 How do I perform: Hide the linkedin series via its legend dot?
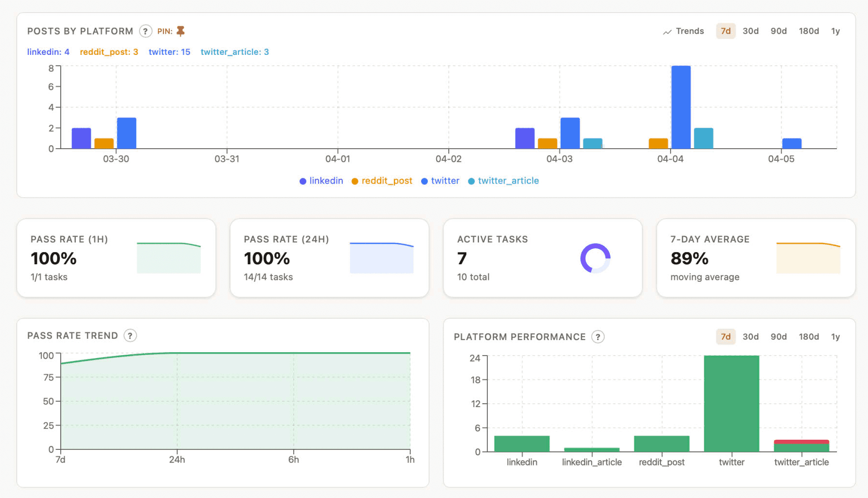click(303, 180)
